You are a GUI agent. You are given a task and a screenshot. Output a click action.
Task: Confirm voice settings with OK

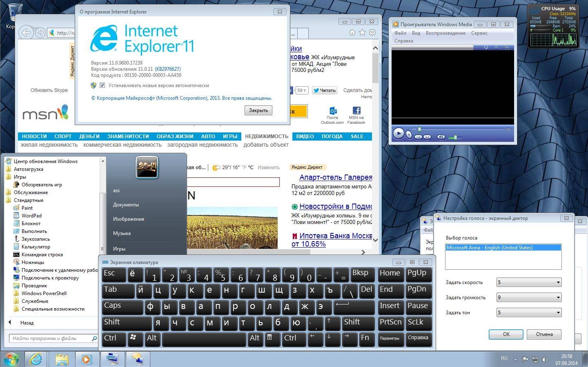[506, 334]
